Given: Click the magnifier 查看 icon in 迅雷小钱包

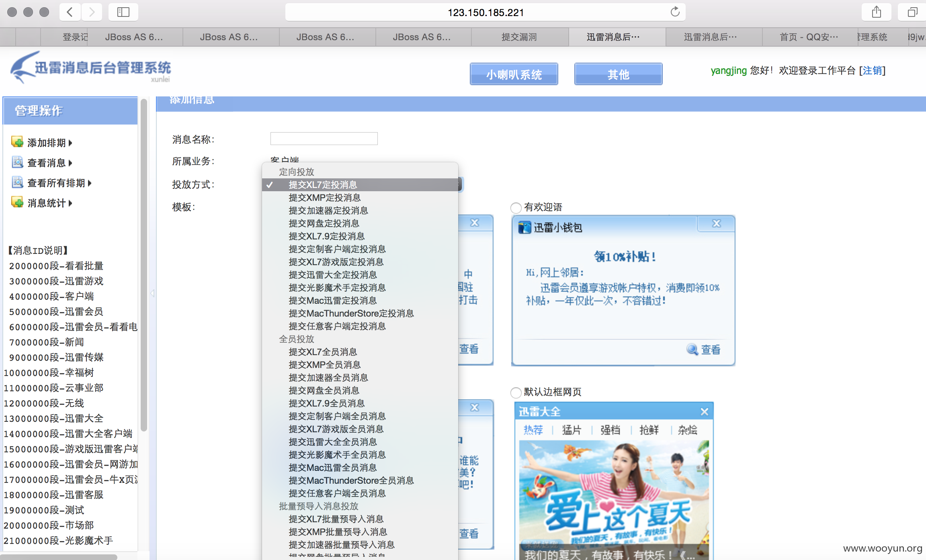Looking at the screenshot, I should 692,349.
